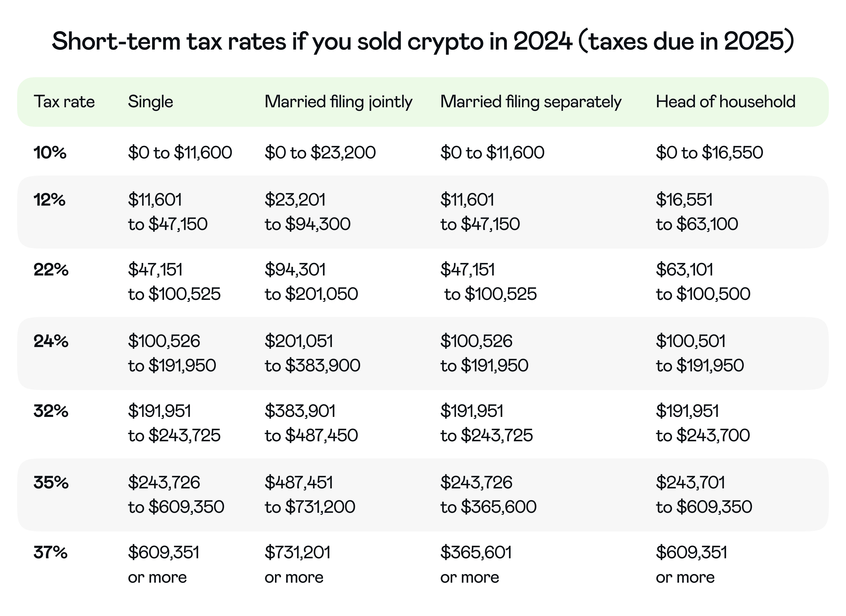Click the 24% tax rate label
846x616 pixels.
point(51,341)
